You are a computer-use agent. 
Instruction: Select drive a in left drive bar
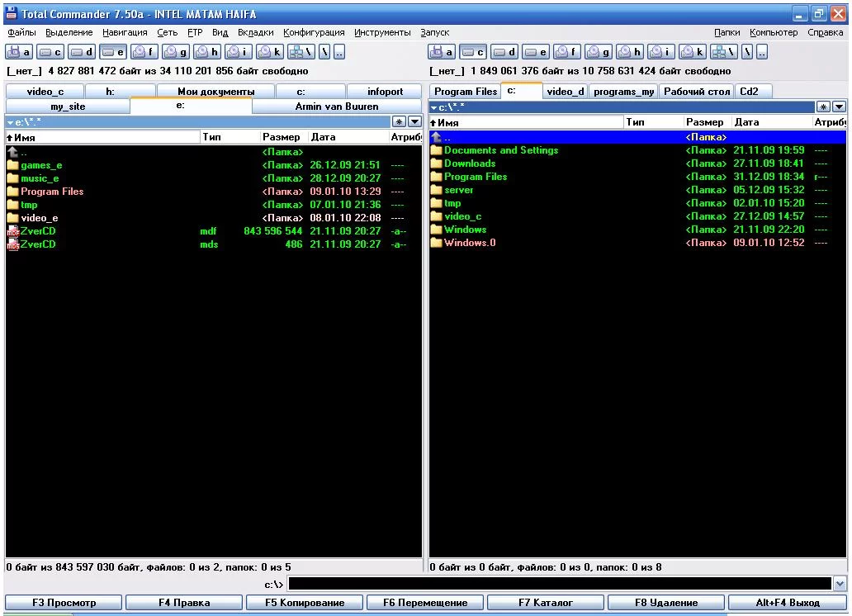(x=19, y=52)
